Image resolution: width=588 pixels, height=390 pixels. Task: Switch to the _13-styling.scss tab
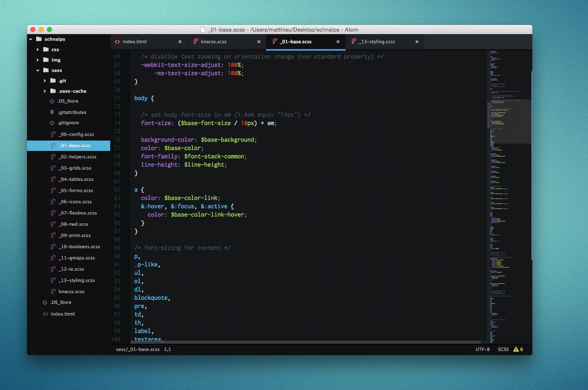tap(376, 42)
